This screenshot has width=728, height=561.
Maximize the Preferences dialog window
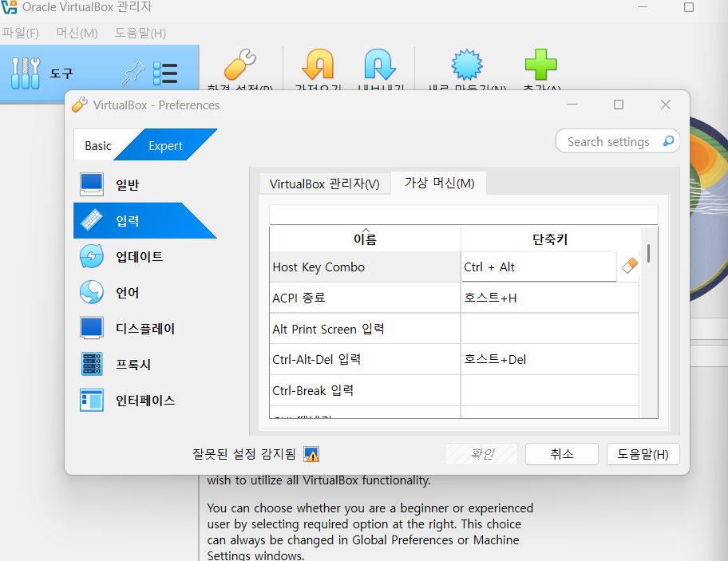tap(619, 105)
